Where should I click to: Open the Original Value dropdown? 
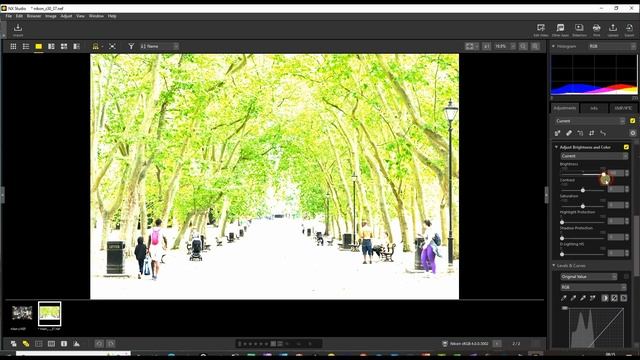point(588,277)
